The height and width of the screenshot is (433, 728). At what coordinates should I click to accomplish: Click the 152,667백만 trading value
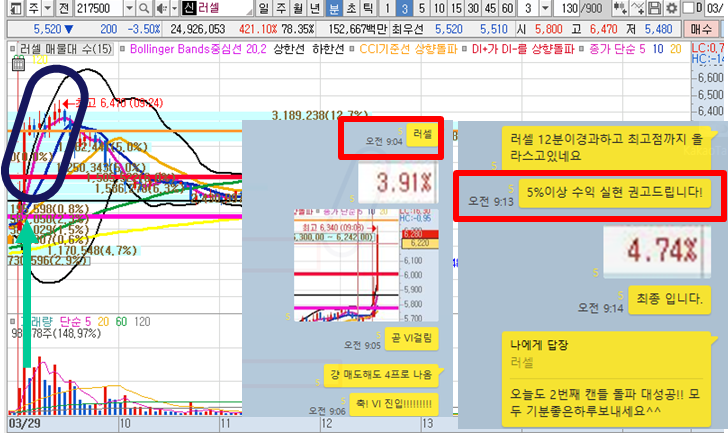358,29
